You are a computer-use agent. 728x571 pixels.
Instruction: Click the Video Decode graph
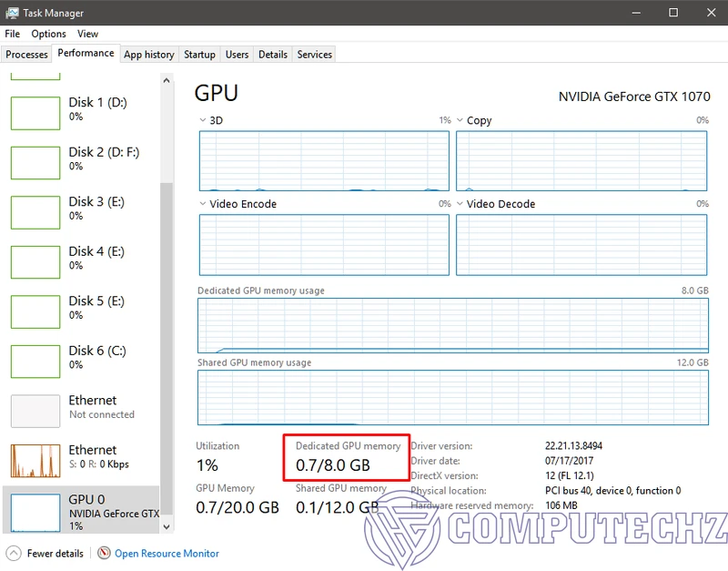[x=581, y=245]
